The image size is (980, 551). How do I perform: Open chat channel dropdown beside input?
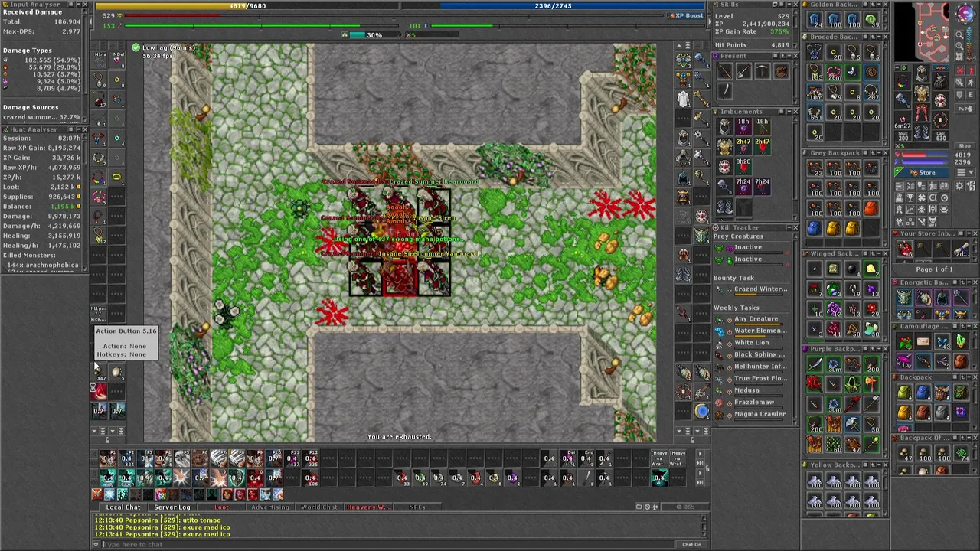click(x=96, y=545)
